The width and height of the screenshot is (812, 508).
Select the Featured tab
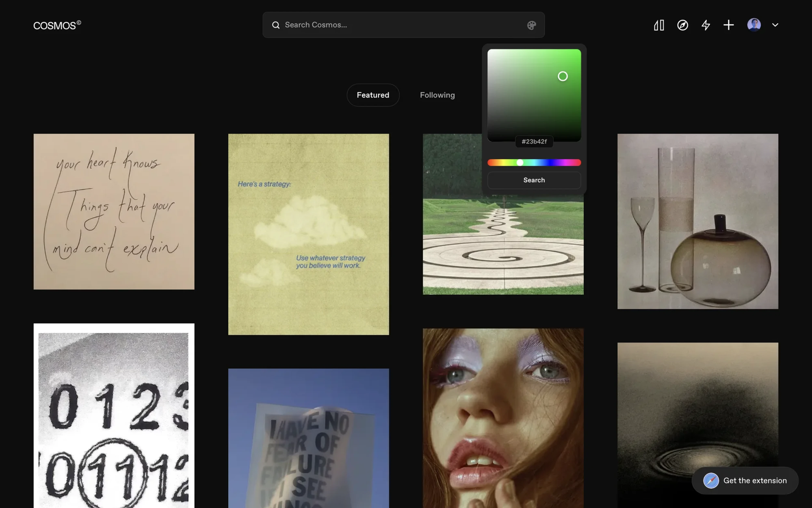373,95
